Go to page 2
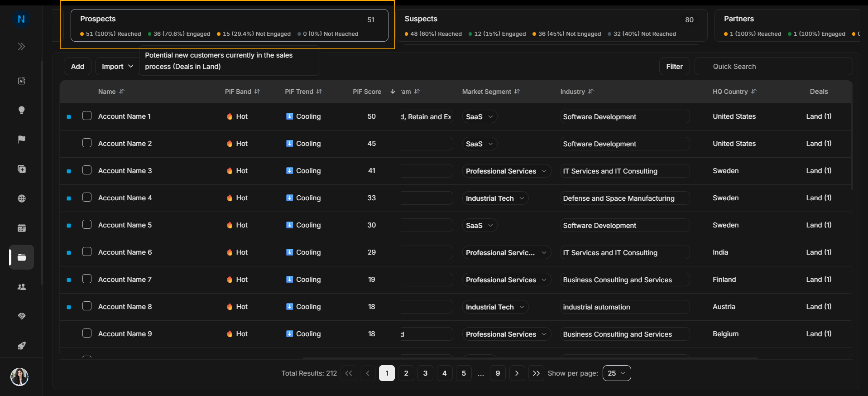 406,373
